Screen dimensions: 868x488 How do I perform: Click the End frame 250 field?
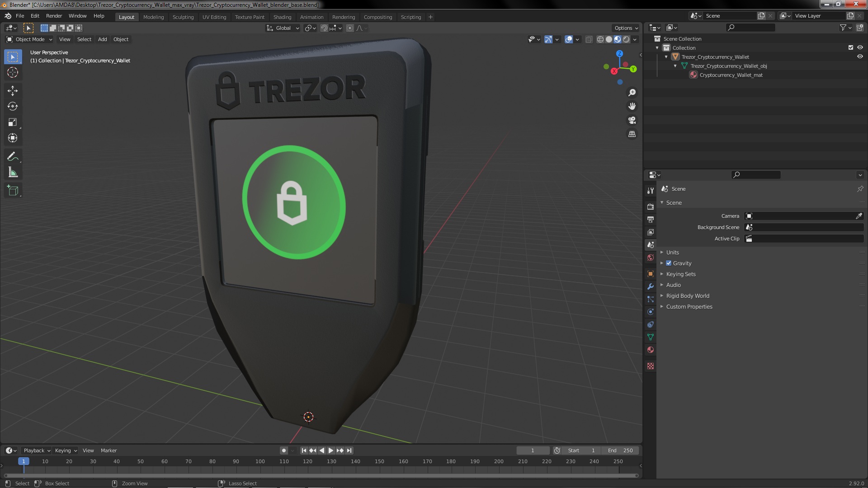click(x=621, y=450)
